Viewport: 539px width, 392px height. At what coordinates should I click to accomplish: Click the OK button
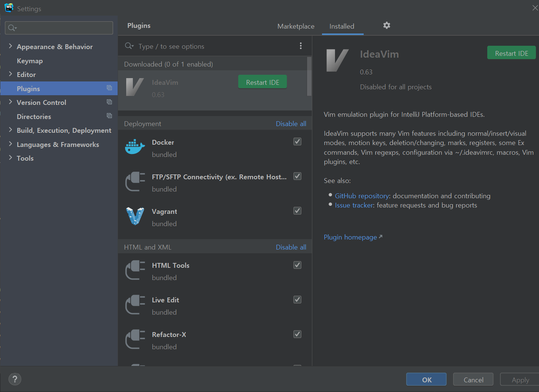pos(427,380)
